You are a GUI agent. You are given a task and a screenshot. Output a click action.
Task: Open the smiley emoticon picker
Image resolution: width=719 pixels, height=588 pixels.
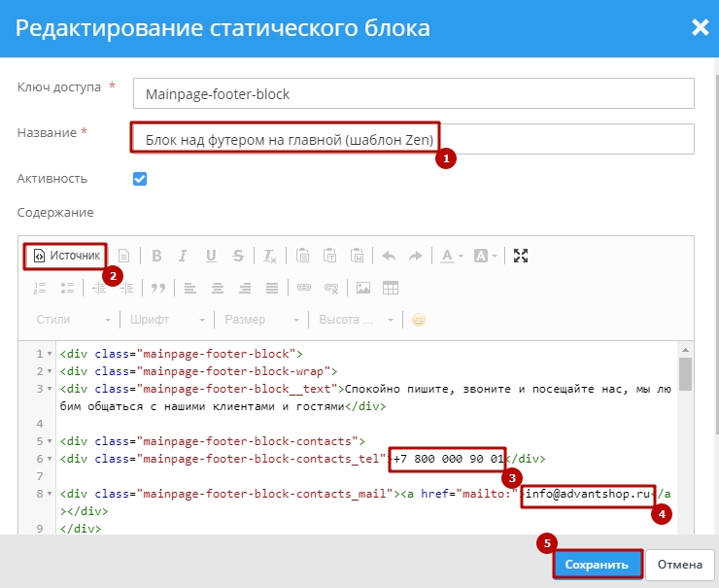click(419, 320)
